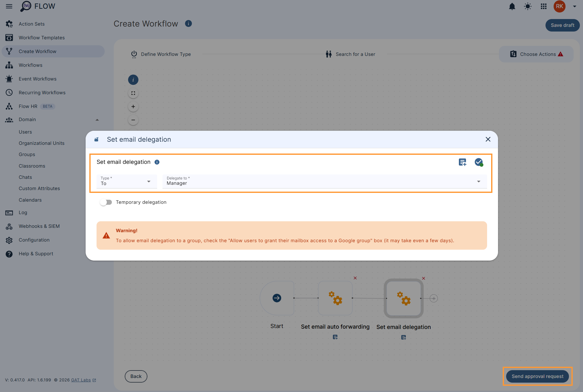Open the notifications bell

[512, 6]
